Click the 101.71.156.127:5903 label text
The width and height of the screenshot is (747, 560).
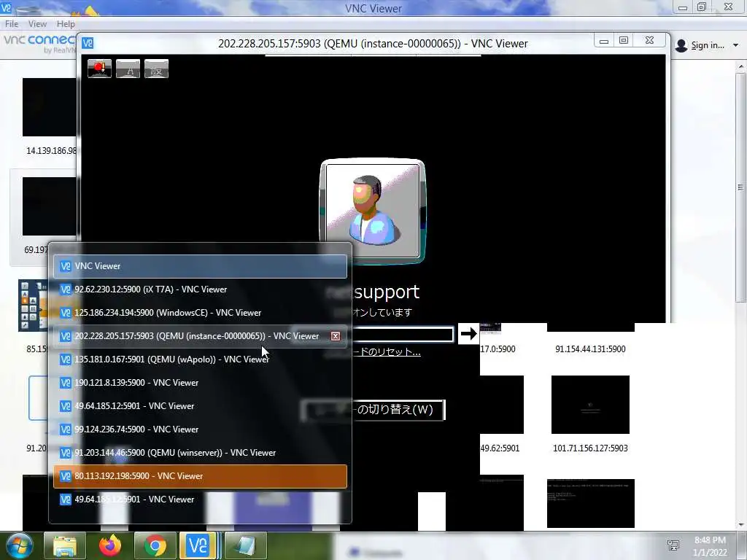click(x=590, y=448)
